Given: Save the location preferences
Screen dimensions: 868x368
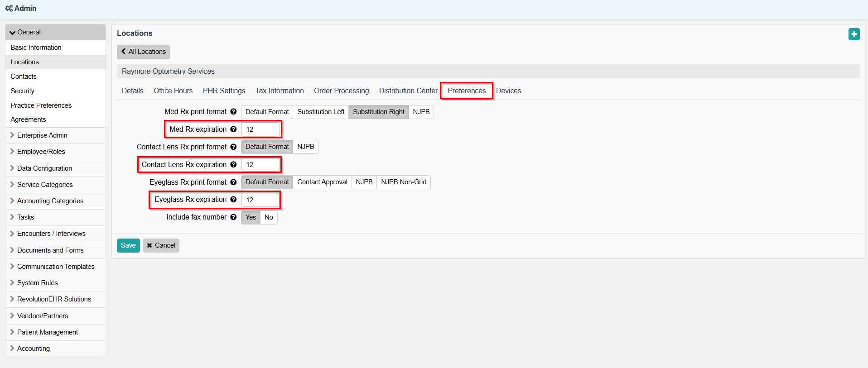Looking at the screenshot, I should click(x=128, y=245).
